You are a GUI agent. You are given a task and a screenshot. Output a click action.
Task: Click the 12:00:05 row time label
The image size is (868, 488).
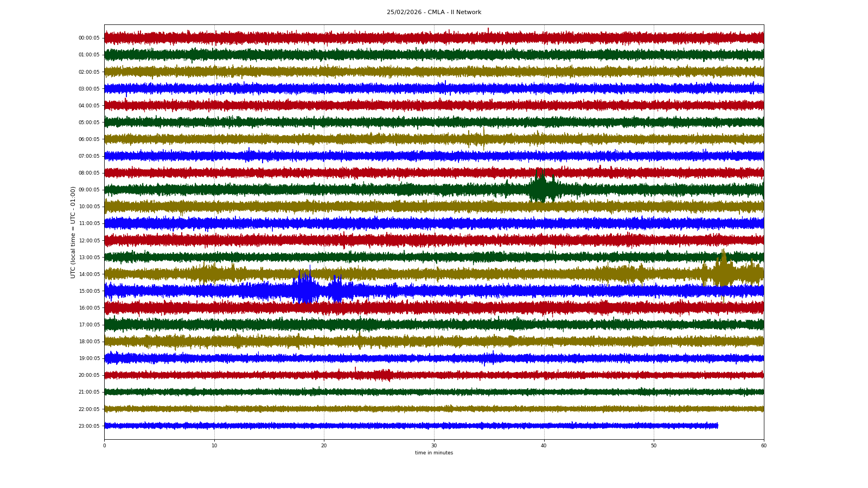89,241
